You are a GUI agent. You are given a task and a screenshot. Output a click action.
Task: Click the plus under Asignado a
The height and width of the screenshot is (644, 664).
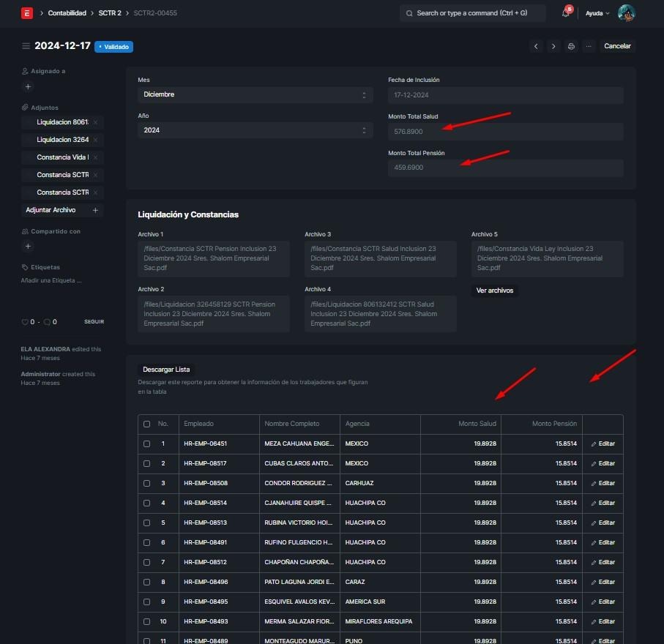click(29, 86)
